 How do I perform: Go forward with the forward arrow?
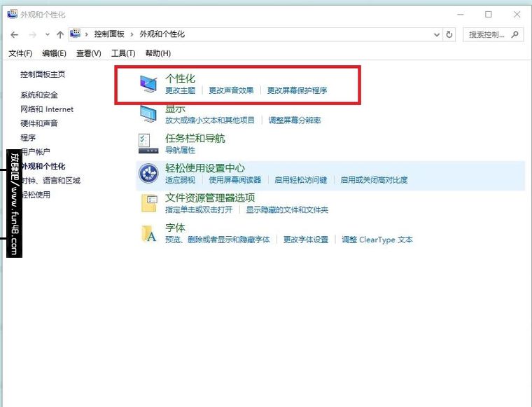(x=33, y=34)
